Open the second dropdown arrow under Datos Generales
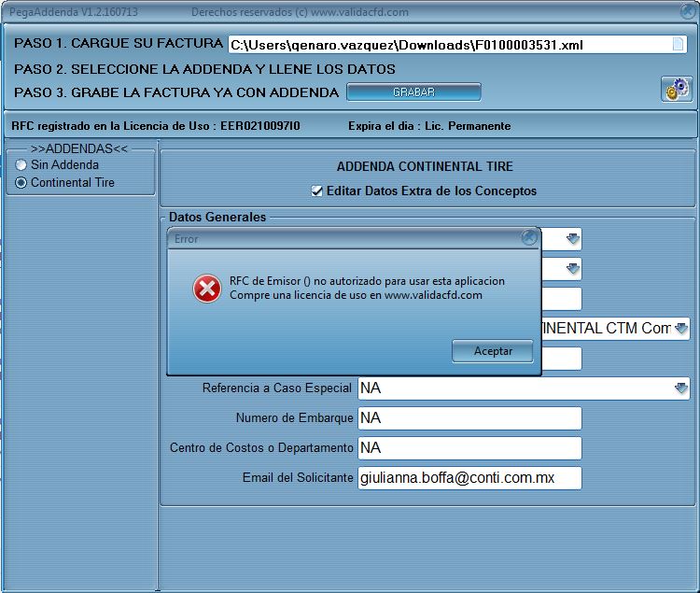The width and height of the screenshot is (700, 593). click(573, 269)
